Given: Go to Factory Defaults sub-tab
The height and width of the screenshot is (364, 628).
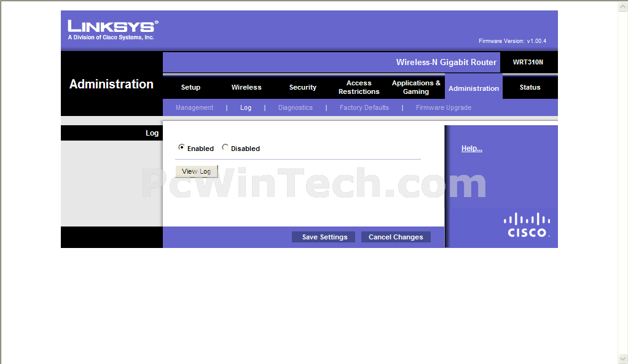Looking at the screenshot, I should pyautogui.click(x=364, y=107).
